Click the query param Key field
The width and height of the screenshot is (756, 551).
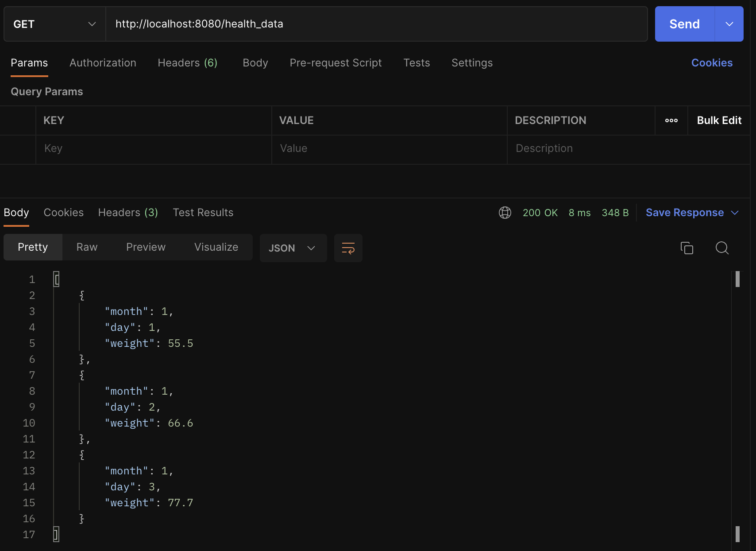tap(154, 148)
